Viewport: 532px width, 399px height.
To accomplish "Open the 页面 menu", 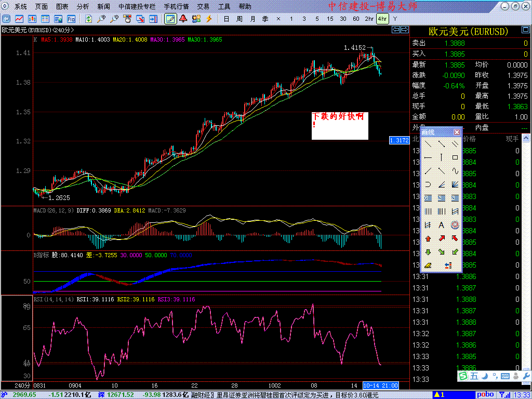I will point(42,6).
